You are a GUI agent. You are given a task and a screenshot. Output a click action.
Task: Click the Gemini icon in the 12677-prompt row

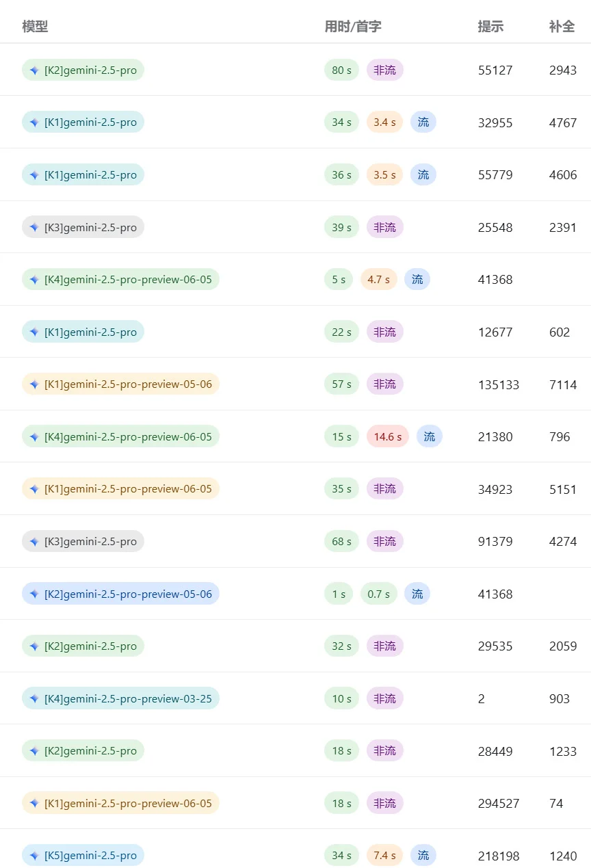click(34, 332)
